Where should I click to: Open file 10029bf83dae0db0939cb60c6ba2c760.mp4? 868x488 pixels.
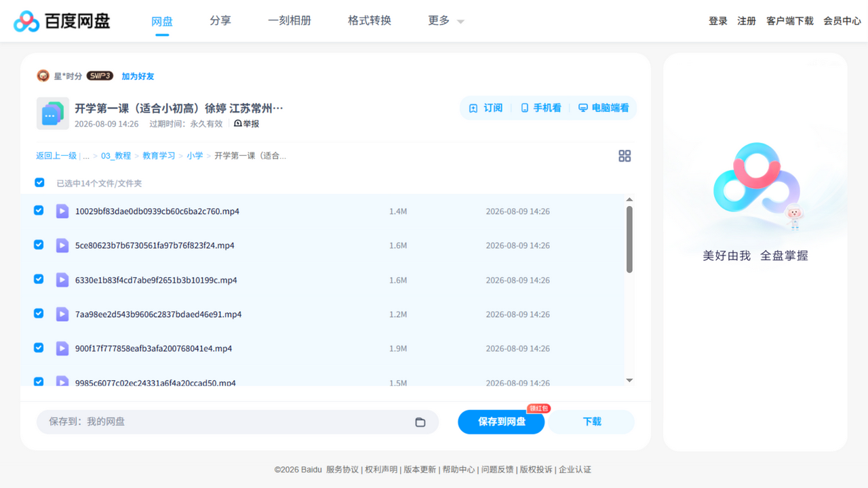[x=157, y=211]
